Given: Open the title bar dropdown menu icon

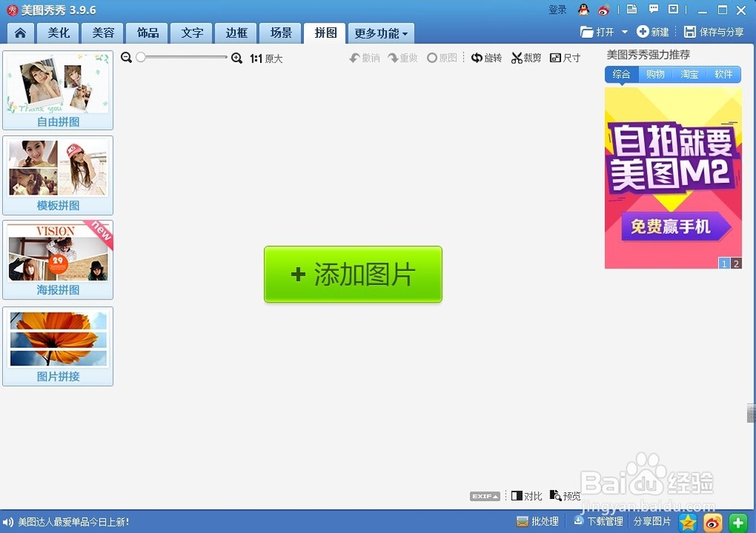Looking at the screenshot, I should coord(674,9).
